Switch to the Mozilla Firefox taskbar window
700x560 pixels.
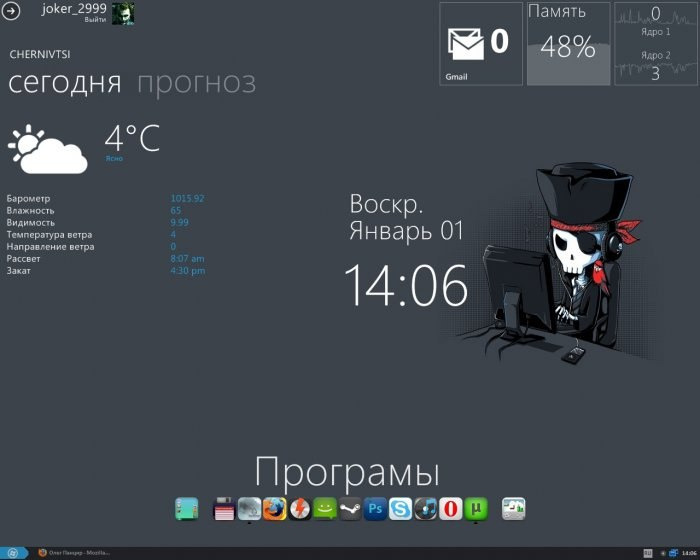click(x=74, y=553)
